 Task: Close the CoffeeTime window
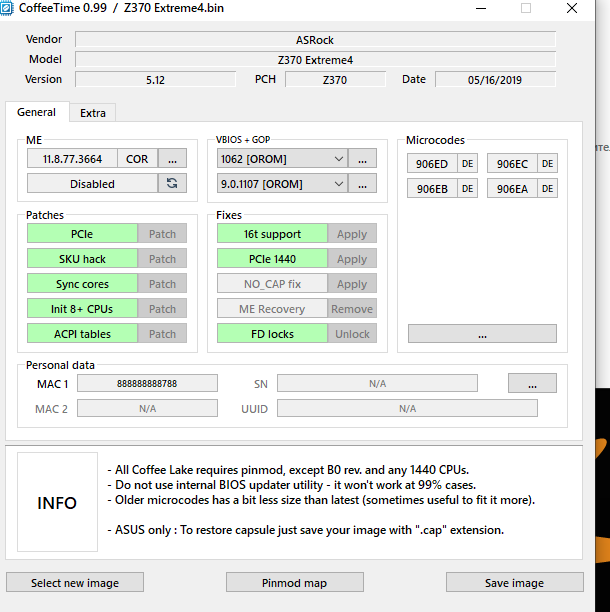pos(572,8)
